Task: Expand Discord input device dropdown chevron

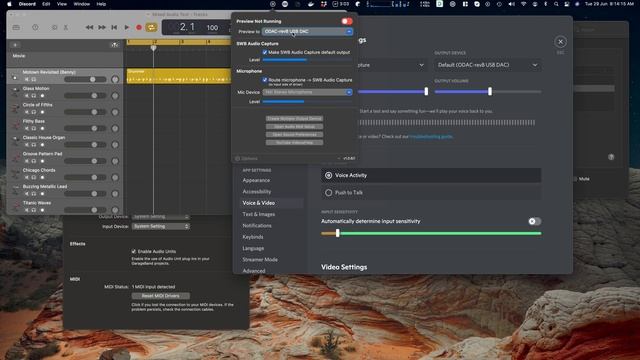Action: click(421, 65)
